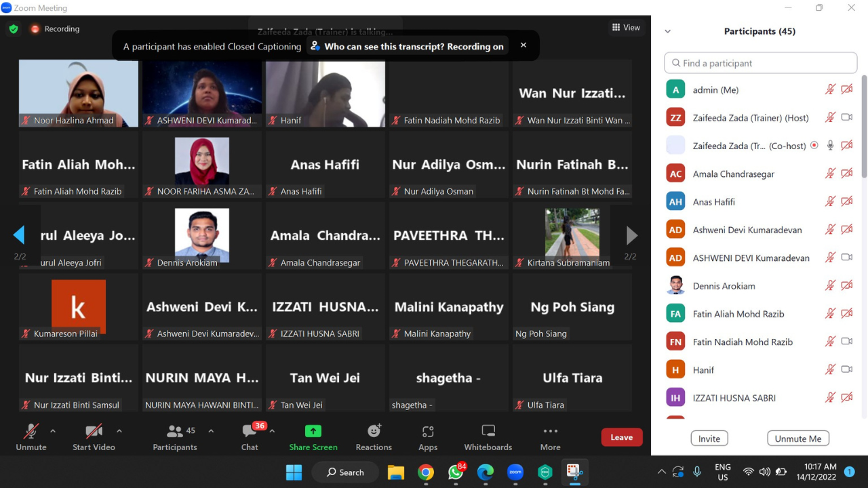This screenshot has width=868, height=488.
Task: Open the Apps icon in toolbar
Action: click(428, 437)
